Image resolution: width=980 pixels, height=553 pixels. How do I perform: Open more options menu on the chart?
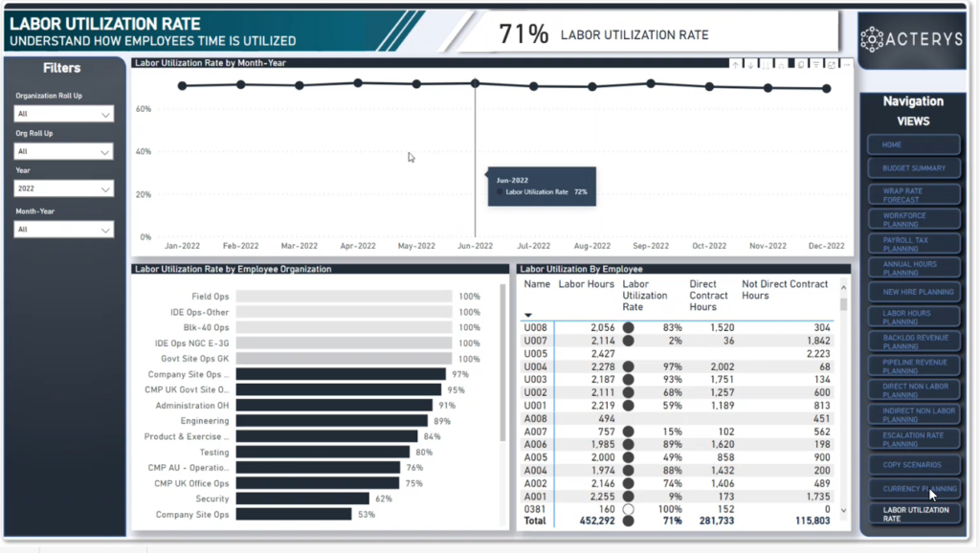click(847, 63)
